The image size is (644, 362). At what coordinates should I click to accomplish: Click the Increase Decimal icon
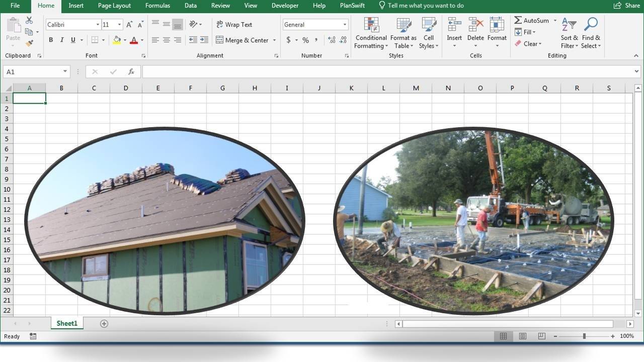tap(332, 40)
